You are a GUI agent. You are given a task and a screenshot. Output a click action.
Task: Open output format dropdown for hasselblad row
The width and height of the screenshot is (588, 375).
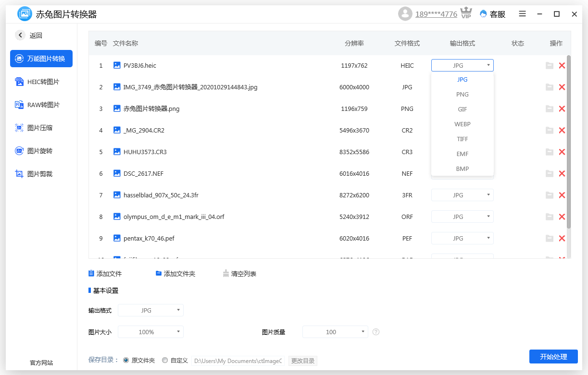[463, 195]
